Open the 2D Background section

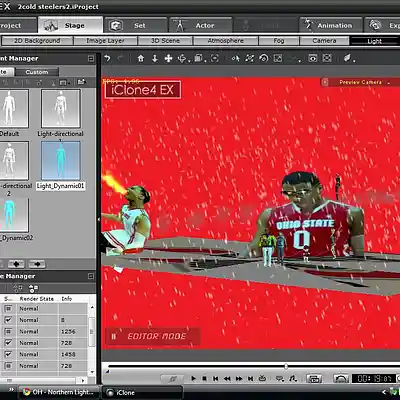tap(37, 41)
